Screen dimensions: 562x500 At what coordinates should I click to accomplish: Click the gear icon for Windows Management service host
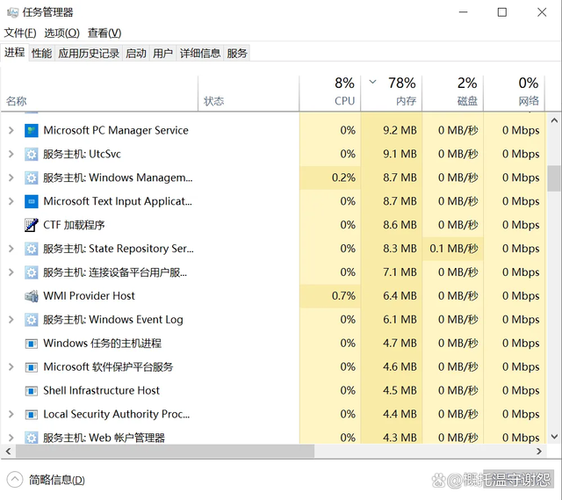31,178
